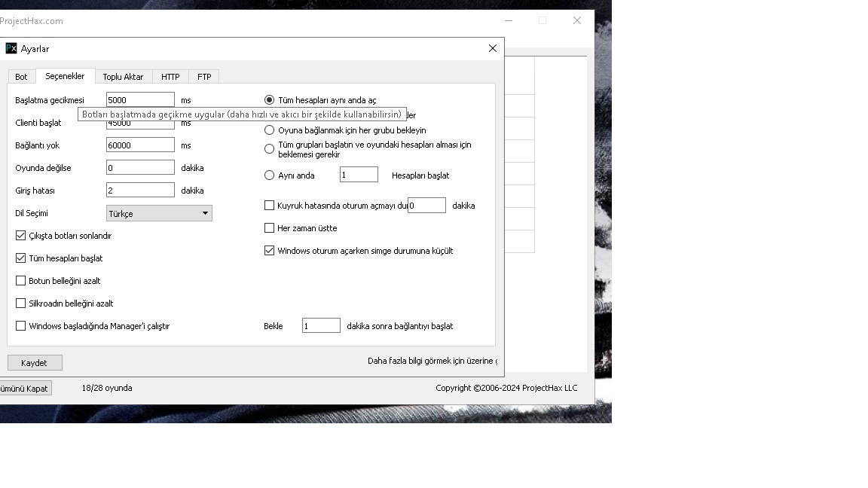Open the Toplu Aktar tab
The image size is (868, 488).
pos(124,76)
